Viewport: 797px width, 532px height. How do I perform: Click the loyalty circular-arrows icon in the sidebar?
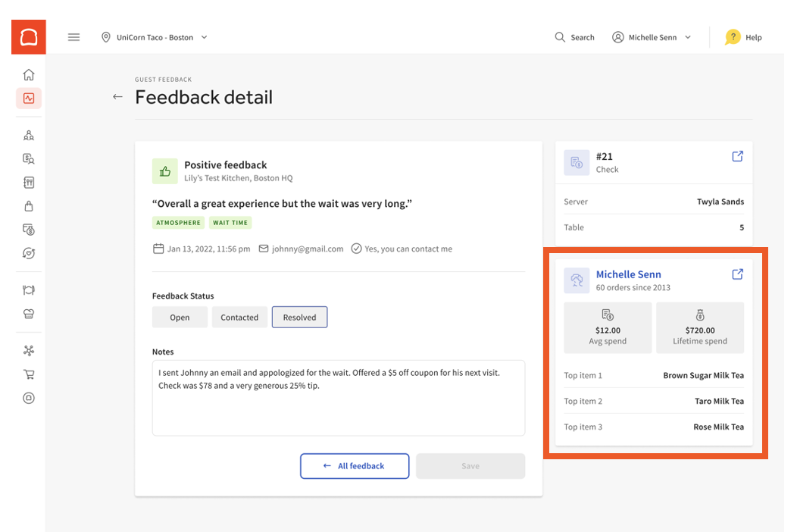pyautogui.click(x=28, y=252)
